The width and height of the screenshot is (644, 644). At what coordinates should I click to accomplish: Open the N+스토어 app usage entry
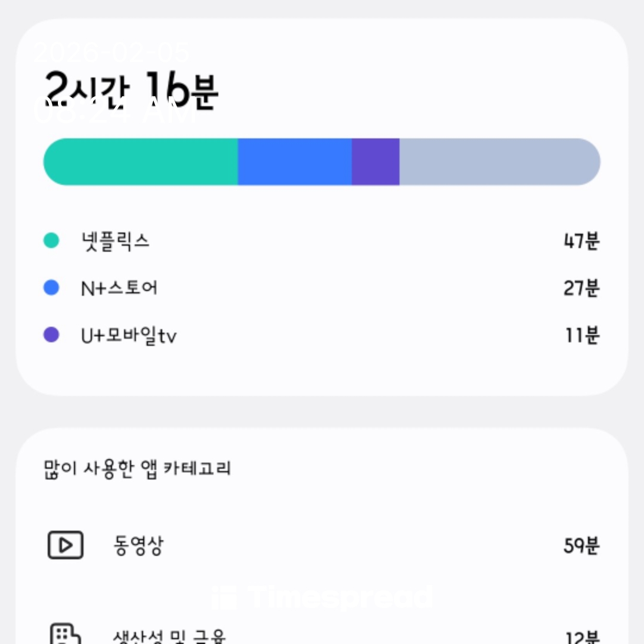coord(119,289)
